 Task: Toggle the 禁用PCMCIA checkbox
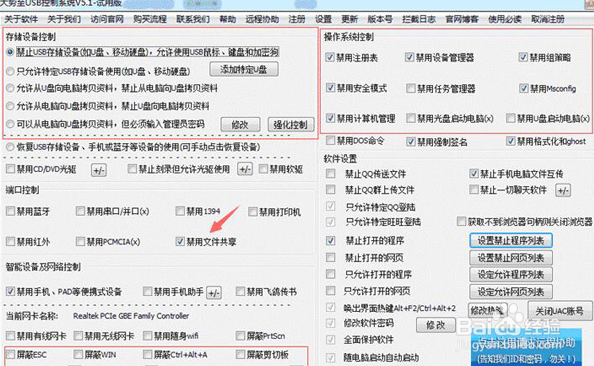[80, 241]
